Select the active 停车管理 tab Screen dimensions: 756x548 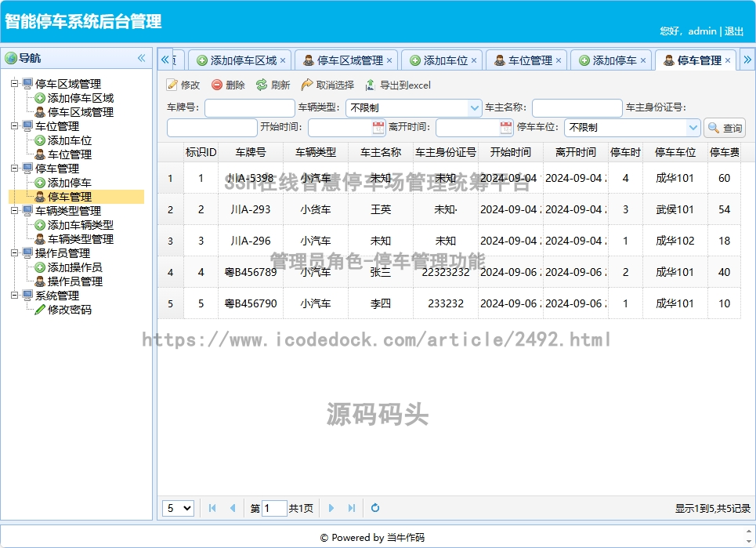[x=695, y=60]
